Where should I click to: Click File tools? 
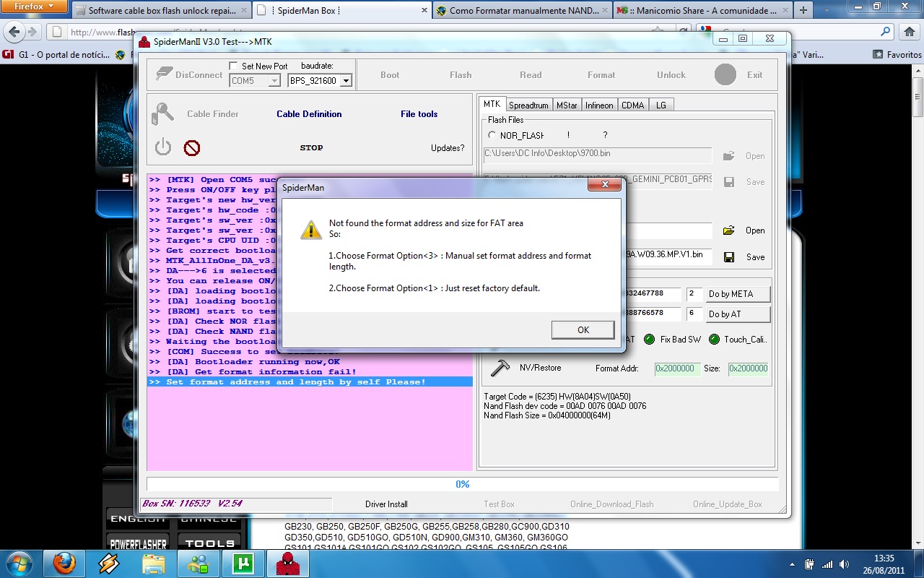pos(419,114)
